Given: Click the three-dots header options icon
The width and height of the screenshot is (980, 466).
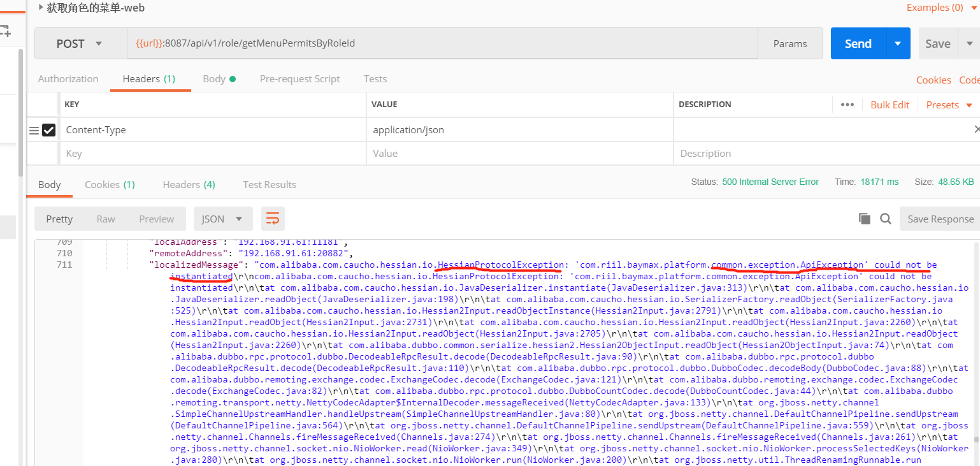Looking at the screenshot, I should click(x=847, y=105).
